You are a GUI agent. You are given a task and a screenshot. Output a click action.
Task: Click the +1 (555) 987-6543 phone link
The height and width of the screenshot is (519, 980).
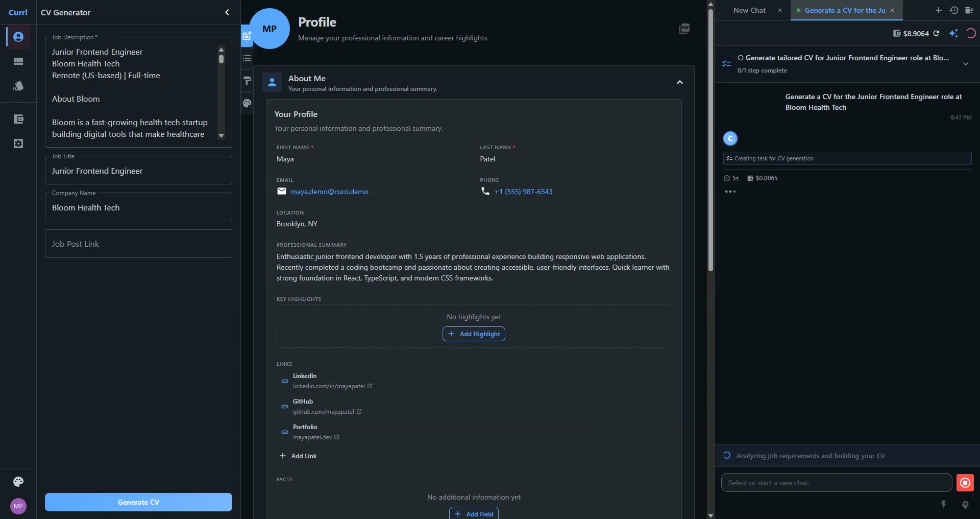coord(523,192)
